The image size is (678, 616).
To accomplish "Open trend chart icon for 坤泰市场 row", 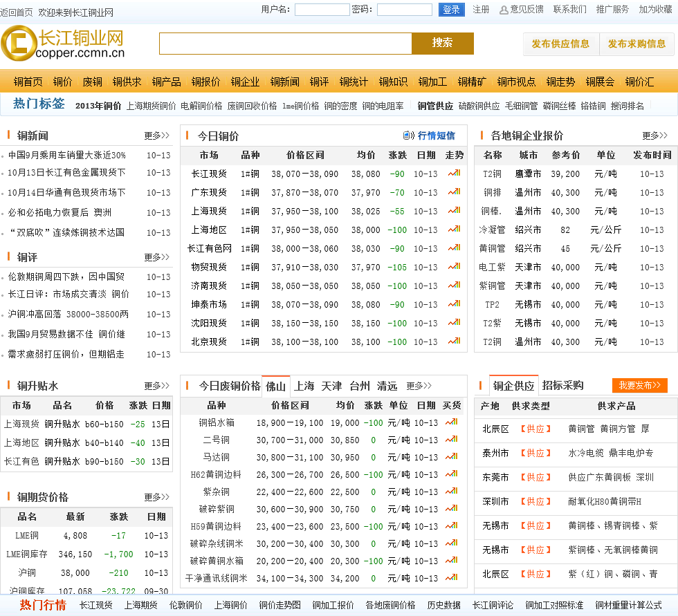I will [x=454, y=304].
